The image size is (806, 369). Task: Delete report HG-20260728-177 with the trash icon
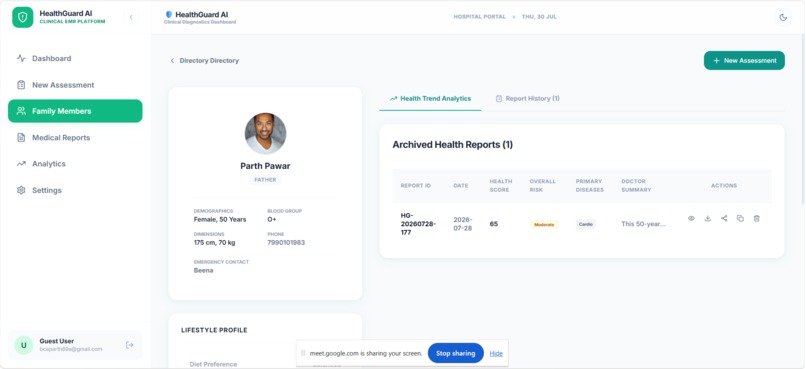click(x=757, y=218)
